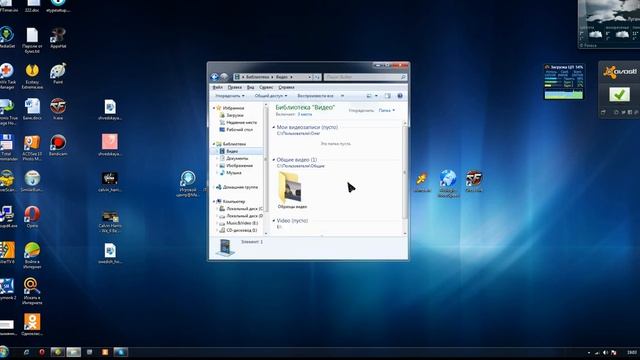Open the Вид menu
The width and height of the screenshot is (640, 360).
pos(251,87)
